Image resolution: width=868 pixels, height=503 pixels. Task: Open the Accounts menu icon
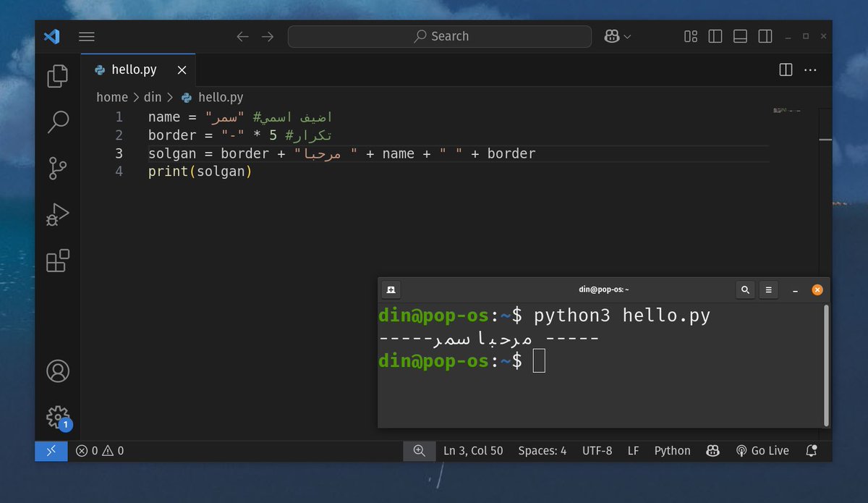click(58, 371)
